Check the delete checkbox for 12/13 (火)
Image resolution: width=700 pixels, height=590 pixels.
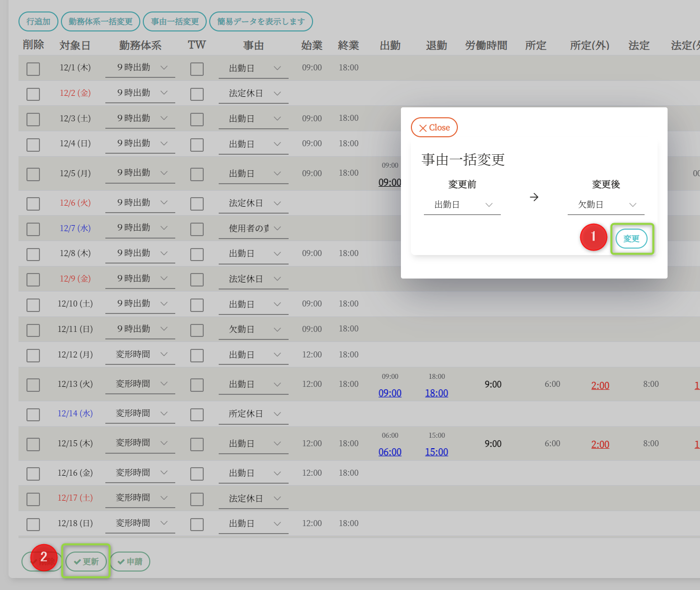pyautogui.click(x=33, y=385)
